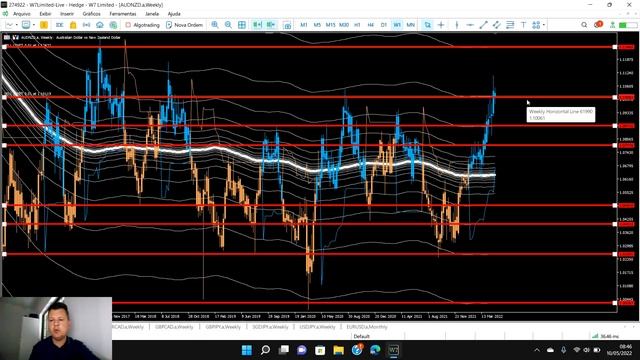Click the IDE MetaEditor icon
This screenshot has height=360, width=640.
pos(60,25)
